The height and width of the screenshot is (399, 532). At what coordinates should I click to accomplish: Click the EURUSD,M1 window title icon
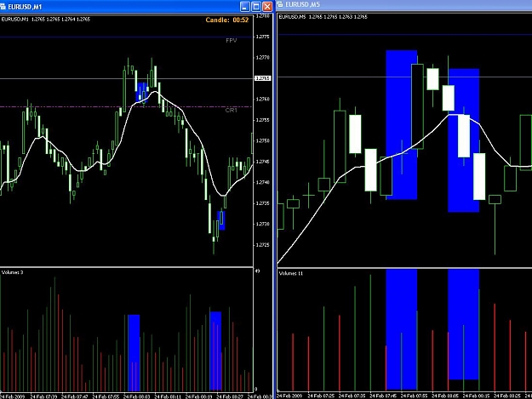(x=3, y=7)
